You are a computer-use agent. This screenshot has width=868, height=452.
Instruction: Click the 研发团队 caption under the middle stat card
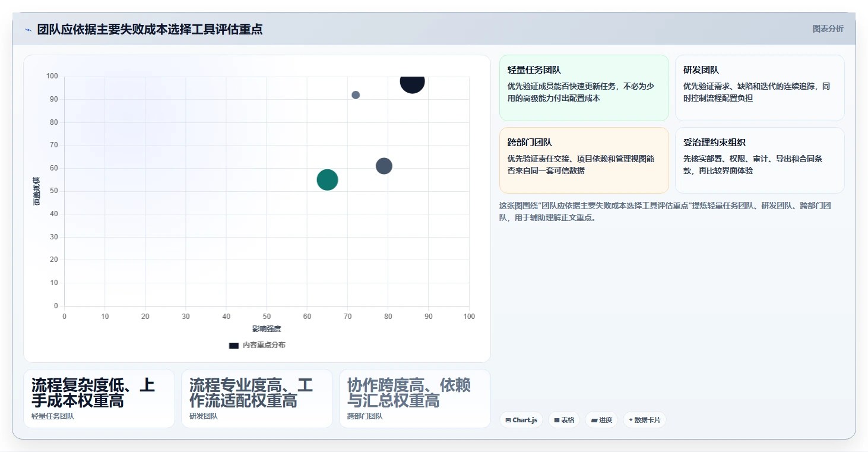click(x=204, y=416)
